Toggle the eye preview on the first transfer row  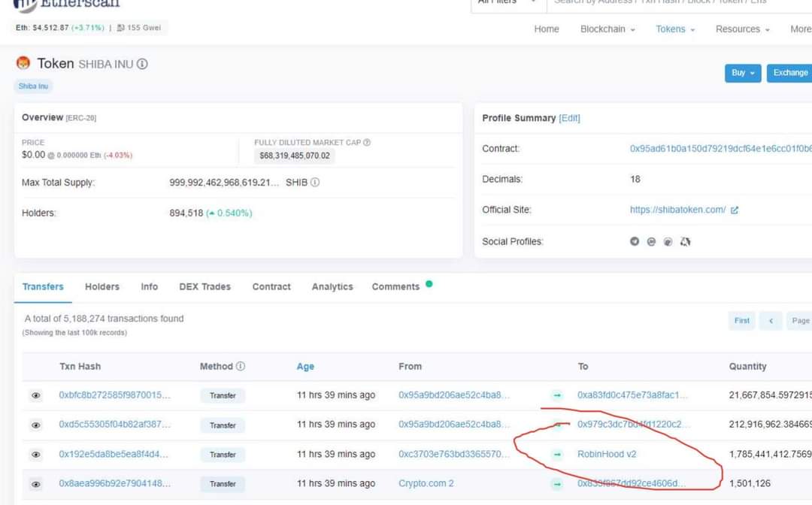[x=35, y=395]
